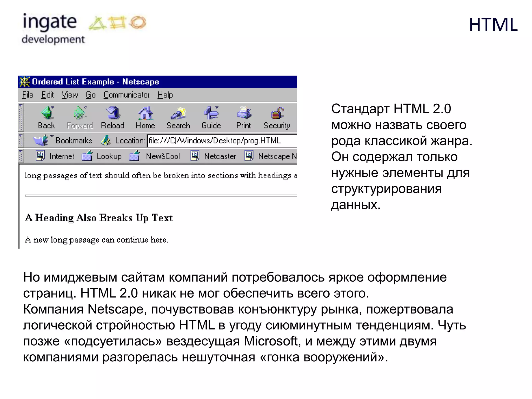Click the Location page proxy icon

[x=106, y=141]
